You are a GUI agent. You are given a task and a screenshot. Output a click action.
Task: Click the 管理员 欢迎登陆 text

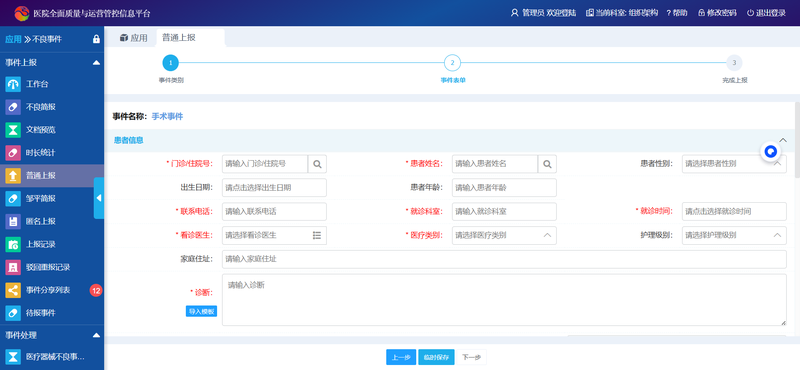pos(549,13)
